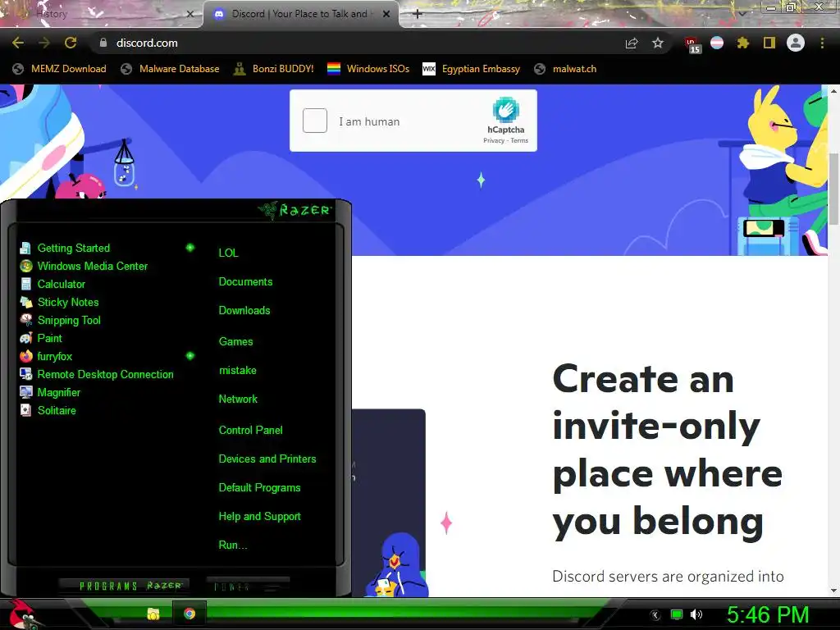
Task: Reload the Discord page
Action: pos(71,43)
